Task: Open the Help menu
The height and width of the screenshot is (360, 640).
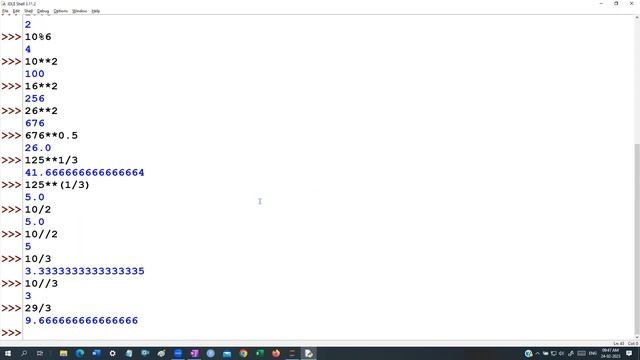Action: (x=96, y=11)
